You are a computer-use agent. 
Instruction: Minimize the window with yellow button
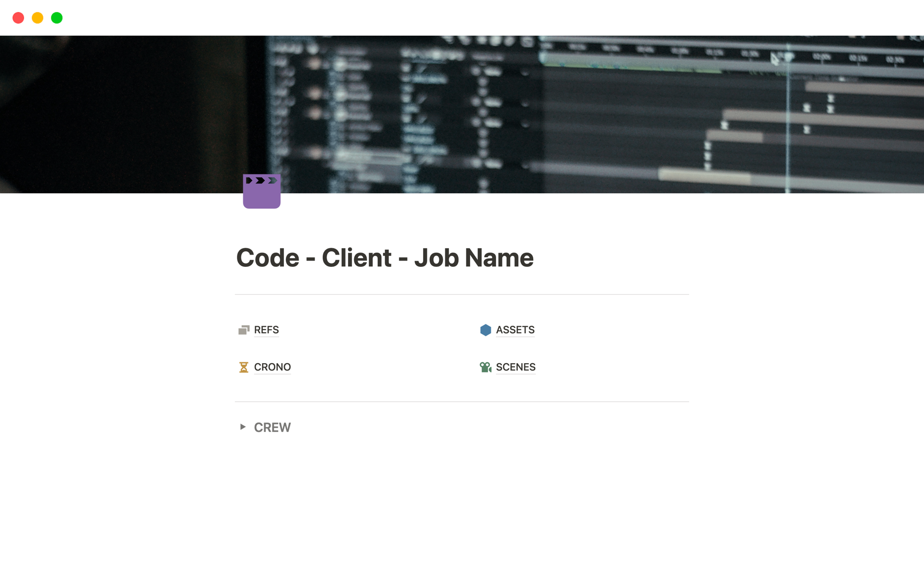pos(38,18)
